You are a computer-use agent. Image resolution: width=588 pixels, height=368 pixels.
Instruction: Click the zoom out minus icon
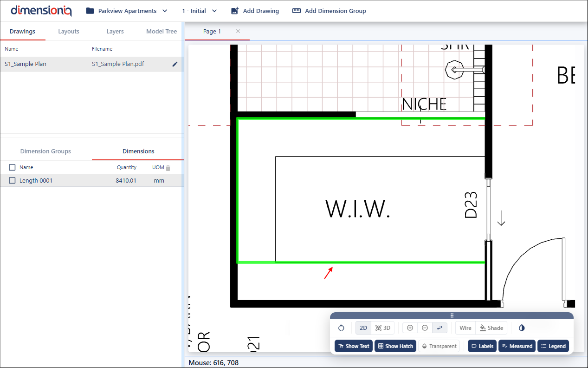[x=425, y=328]
